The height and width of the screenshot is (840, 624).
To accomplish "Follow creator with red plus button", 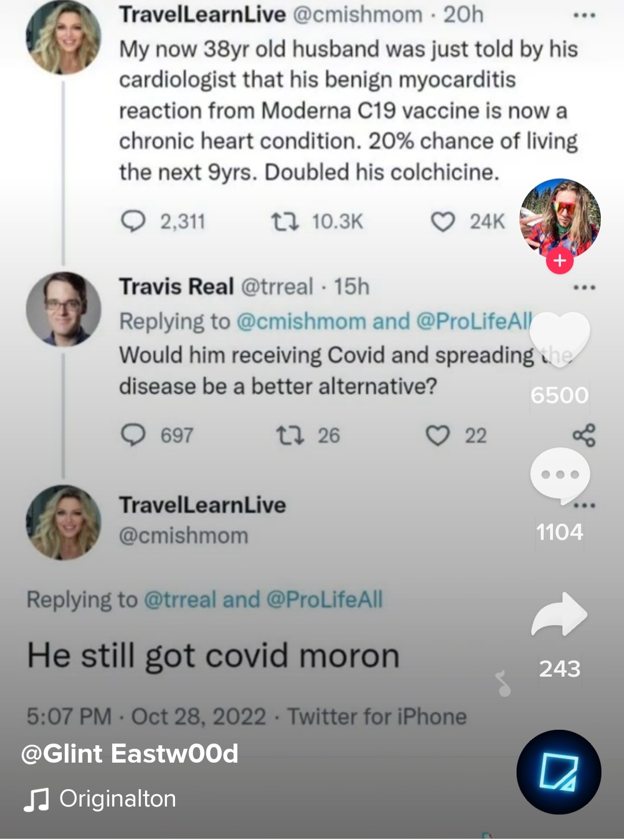I will [559, 261].
